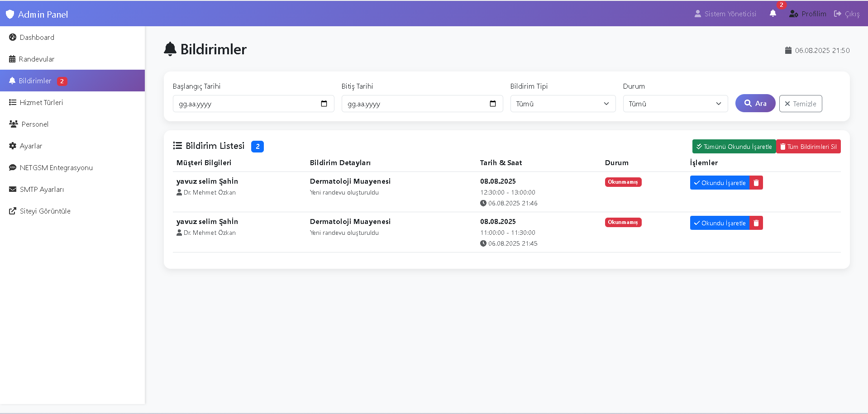Expand the Durum filter dropdown

[675, 104]
